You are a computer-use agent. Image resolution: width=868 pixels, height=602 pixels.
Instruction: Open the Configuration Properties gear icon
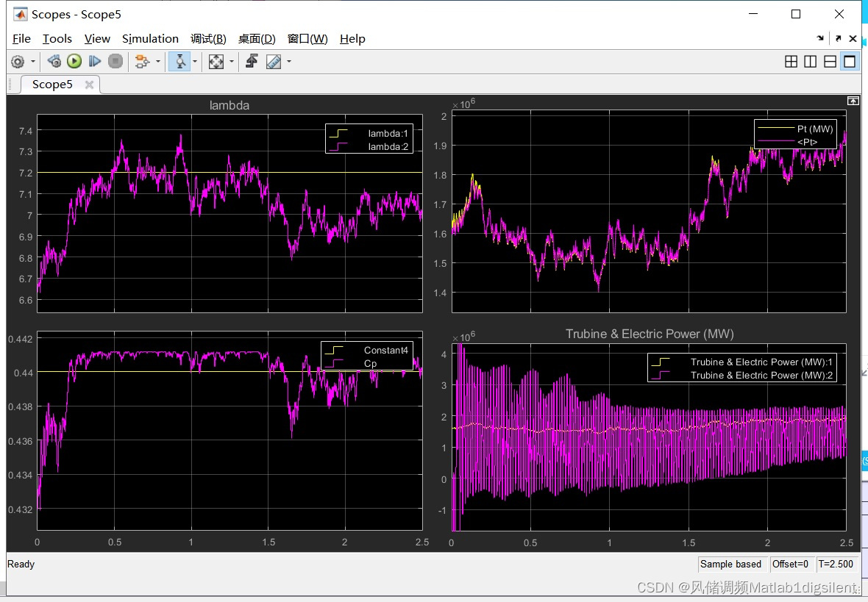[17, 61]
